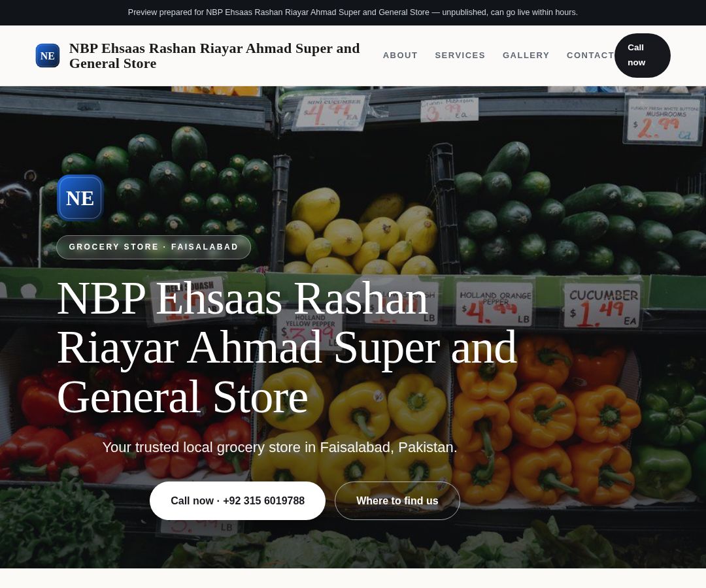Viewport: 706px width, 588px height.
Task: Click the large NE badge in hero
Action: point(80,197)
